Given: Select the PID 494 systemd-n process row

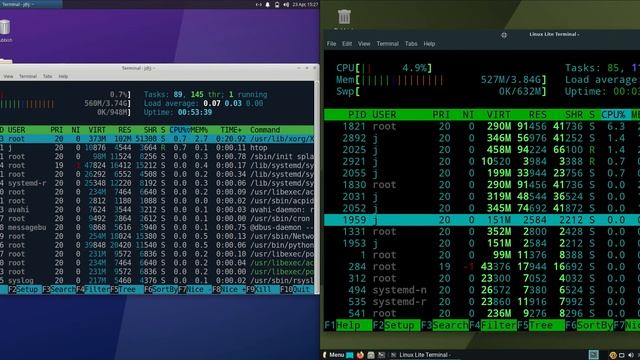Looking at the screenshot, I should point(482,290).
